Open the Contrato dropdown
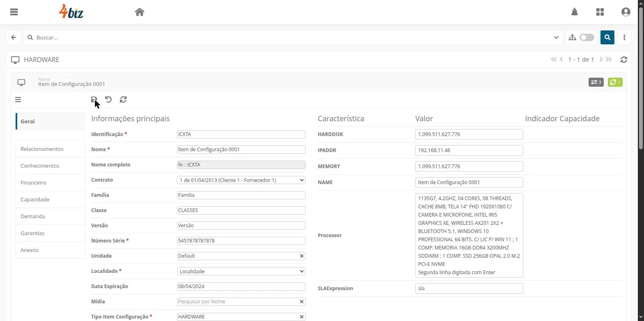Viewport: 644px width, 321px height. 241,180
